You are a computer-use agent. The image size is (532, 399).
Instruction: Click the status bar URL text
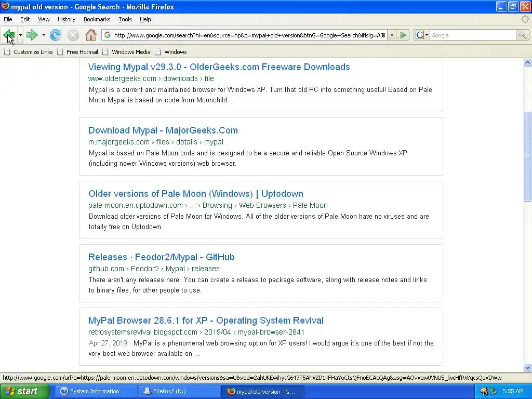point(252,378)
